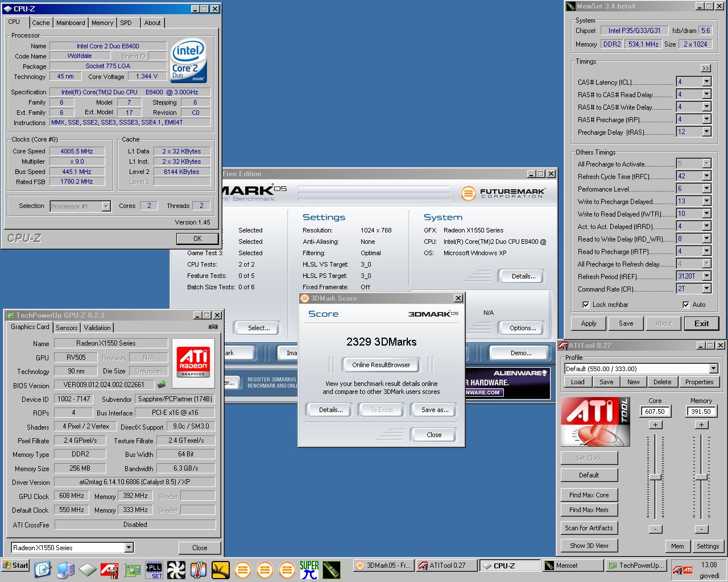Image resolution: width=728 pixels, height=582 pixels.
Task: Launch CPU-Z from the quick launch chip icon
Action: 88,569
